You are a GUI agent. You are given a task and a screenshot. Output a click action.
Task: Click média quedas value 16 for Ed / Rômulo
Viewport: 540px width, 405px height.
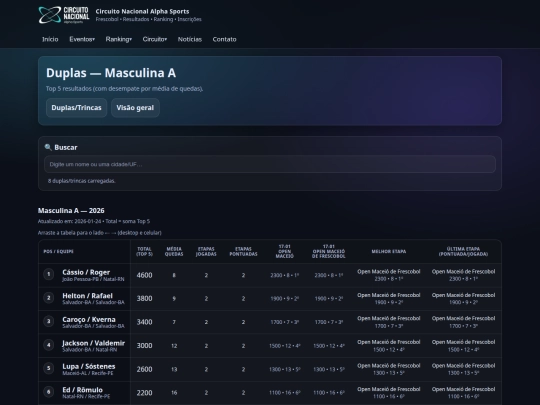pos(174,393)
